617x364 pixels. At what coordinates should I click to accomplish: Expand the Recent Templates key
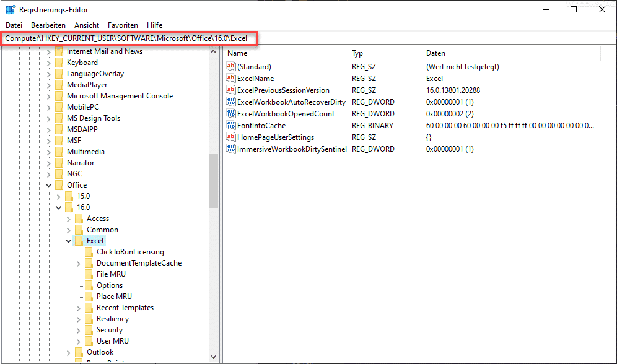(78, 308)
